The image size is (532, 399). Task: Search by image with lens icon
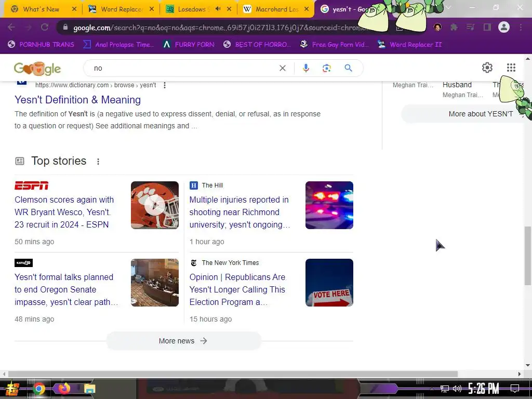pos(326,68)
